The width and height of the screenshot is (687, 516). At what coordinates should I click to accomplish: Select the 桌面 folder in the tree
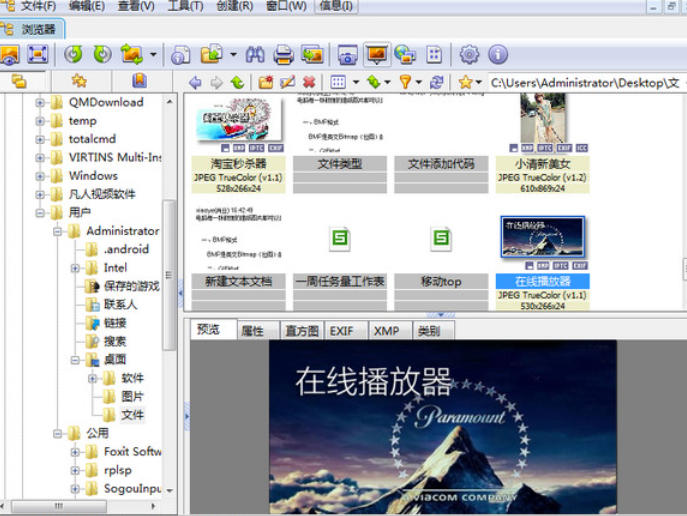(x=115, y=360)
